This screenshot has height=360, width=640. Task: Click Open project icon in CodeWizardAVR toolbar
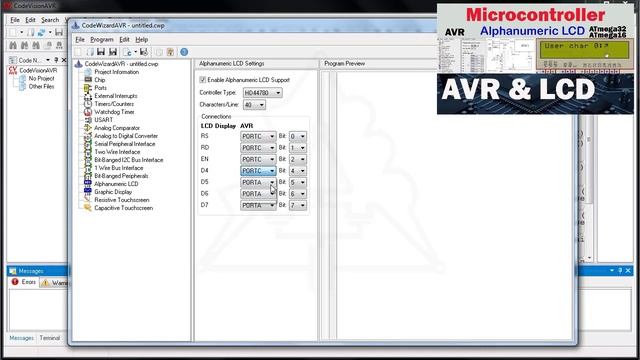90,52
